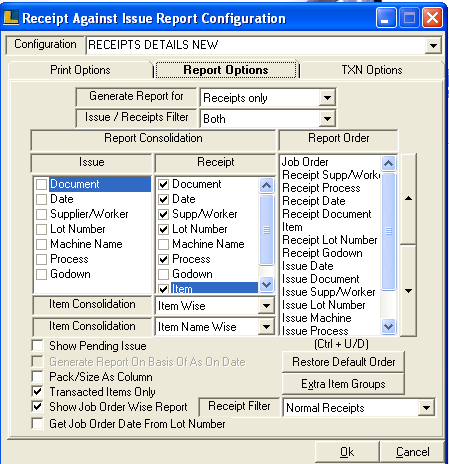Viewport: 449px width, 464px height.
Task: Switch to the TXN Options tab
Action: coord(372,70)
